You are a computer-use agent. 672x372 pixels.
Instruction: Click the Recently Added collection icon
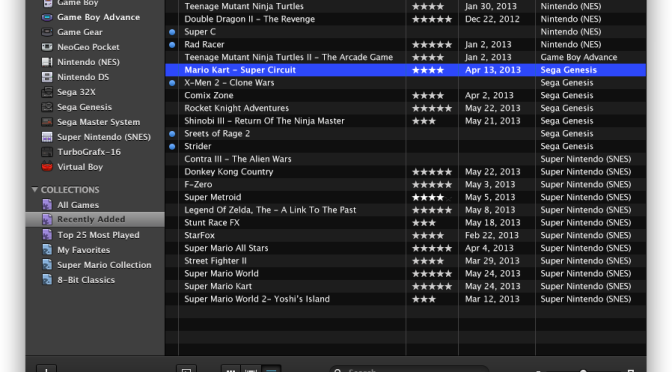pos(47,219)
